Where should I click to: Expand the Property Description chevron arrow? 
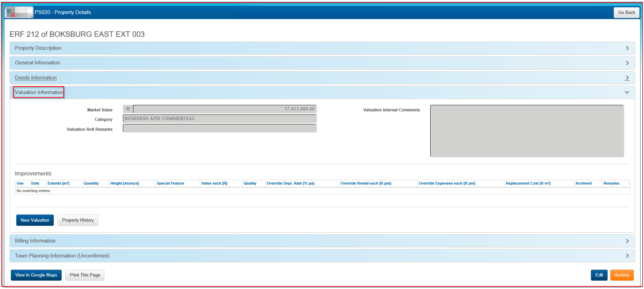627,48
